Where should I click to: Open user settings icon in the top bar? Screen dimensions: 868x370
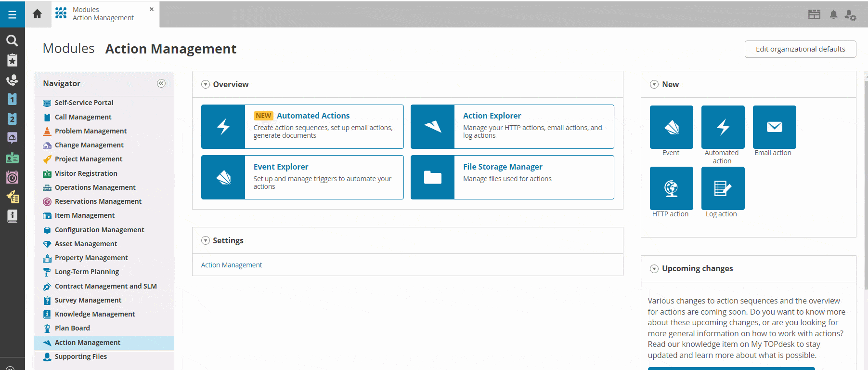click(850, 15)
